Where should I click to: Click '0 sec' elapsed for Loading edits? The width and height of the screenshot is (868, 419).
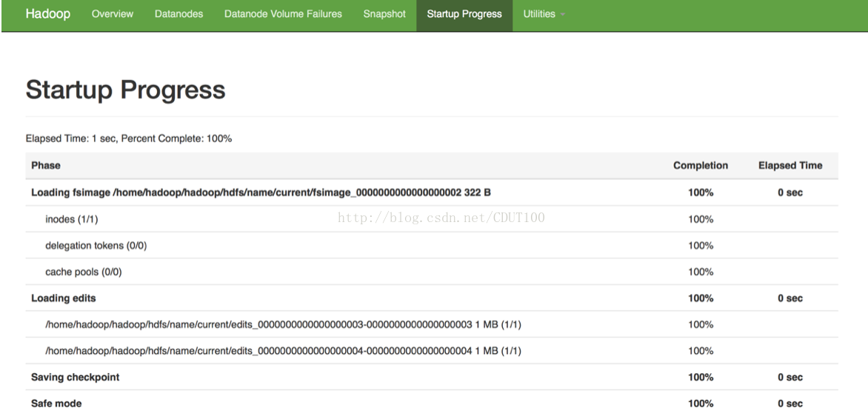point(790,298)
